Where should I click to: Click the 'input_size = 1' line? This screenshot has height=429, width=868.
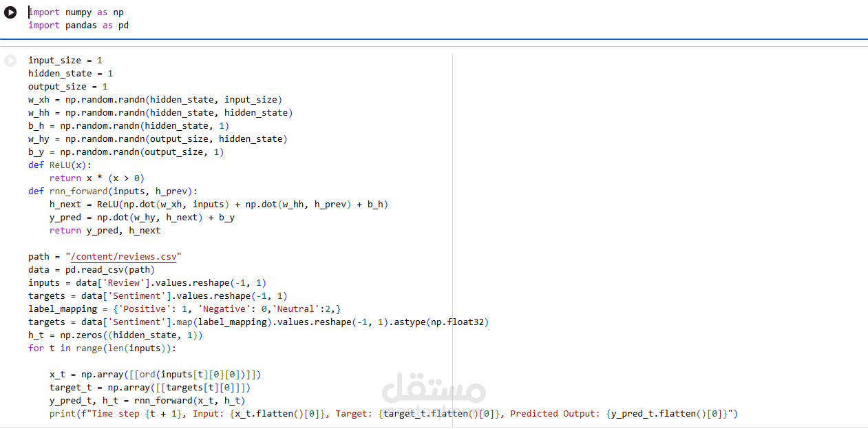[65, 61]
